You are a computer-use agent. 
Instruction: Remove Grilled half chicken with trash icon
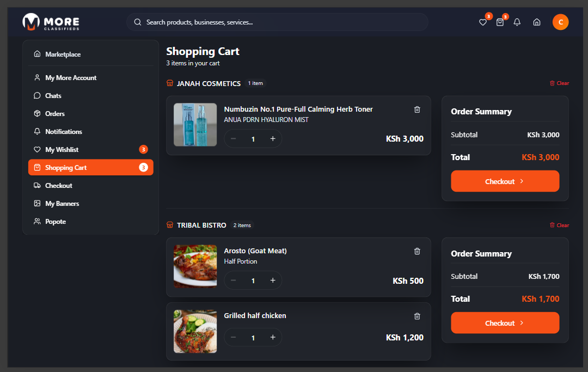[417, 316]
